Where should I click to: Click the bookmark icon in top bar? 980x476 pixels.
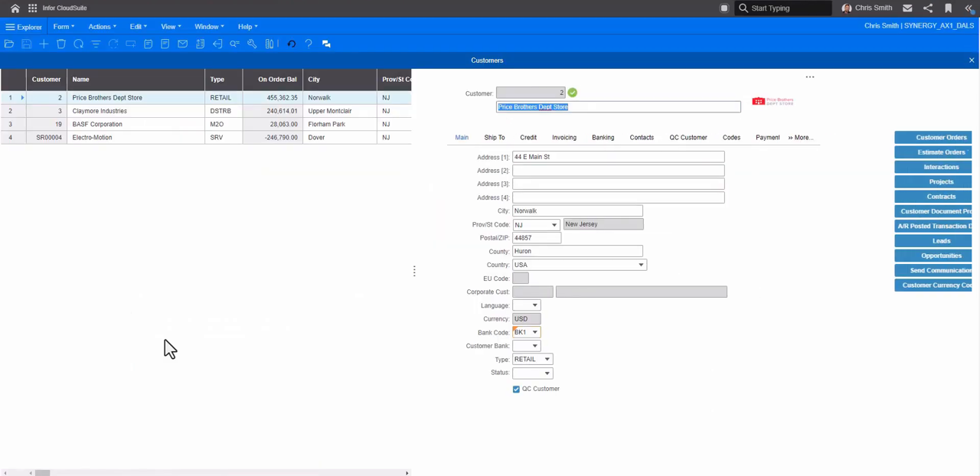(948, 8)
